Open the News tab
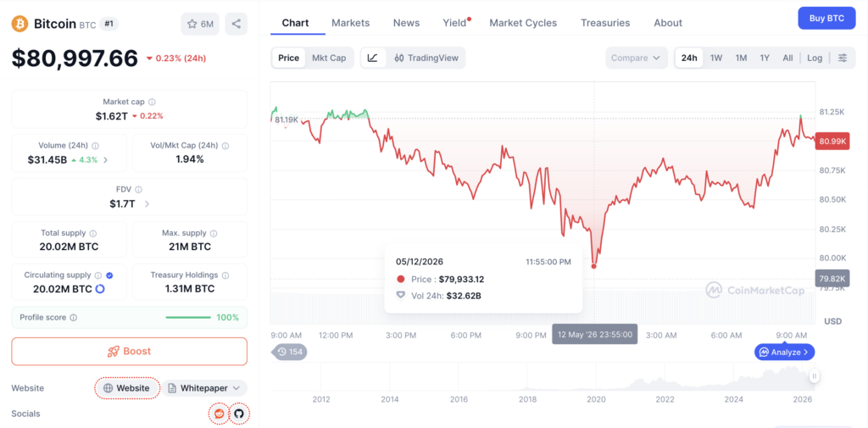Image resolution: width=868 pixels, height=428 pixels. pos(406,23)
